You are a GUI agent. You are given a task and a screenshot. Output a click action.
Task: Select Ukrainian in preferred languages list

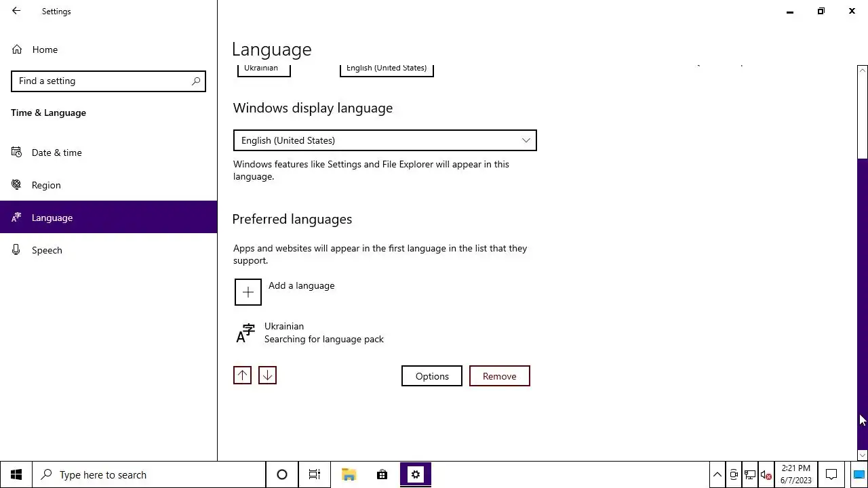click(x=381, y=333)
